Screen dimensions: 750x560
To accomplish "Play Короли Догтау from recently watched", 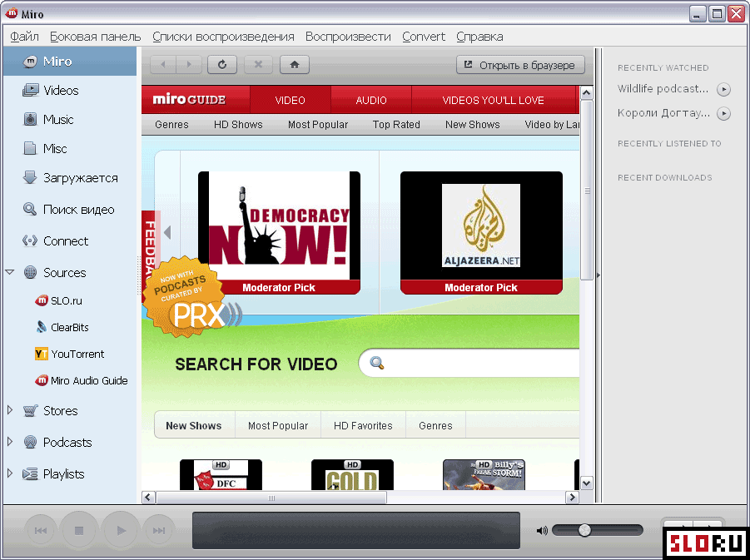I will (x=723, y=113).
